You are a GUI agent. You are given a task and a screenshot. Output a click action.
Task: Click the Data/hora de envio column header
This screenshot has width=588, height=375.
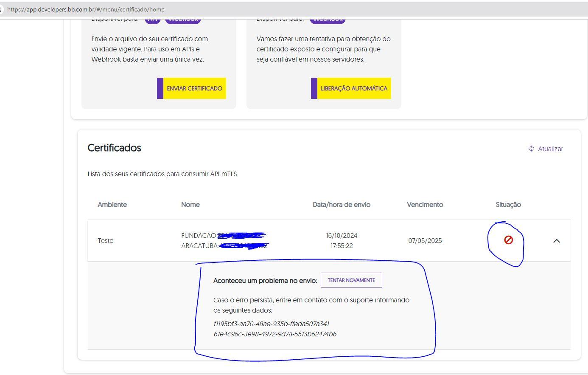point(342,205)
